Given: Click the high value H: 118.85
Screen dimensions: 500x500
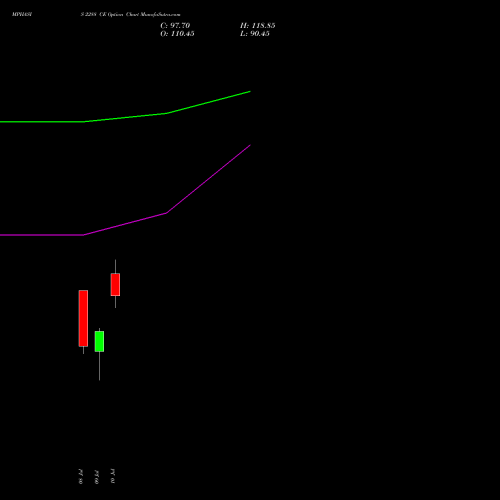Looking at the screenshot, I should pyautogui.click(x=258, y=26).
